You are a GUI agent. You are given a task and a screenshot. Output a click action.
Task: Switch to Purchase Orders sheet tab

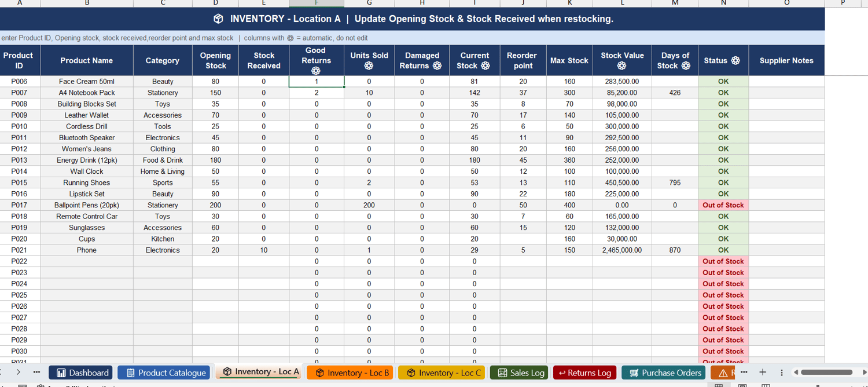(x=665, y=373)
